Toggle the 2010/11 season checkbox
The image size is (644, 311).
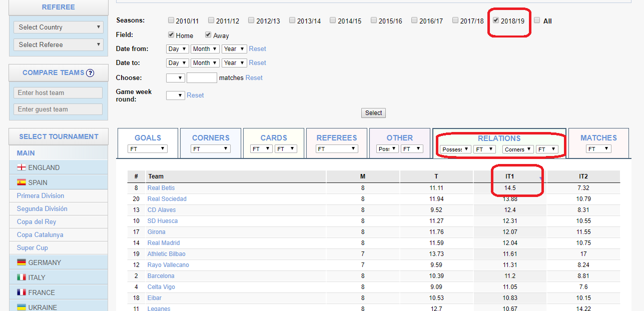pos(171,20)
